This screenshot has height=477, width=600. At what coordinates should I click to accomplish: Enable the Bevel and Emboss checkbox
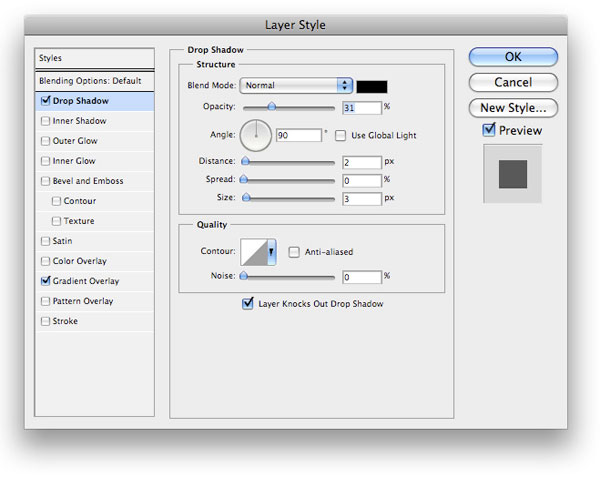pos(46,181)
